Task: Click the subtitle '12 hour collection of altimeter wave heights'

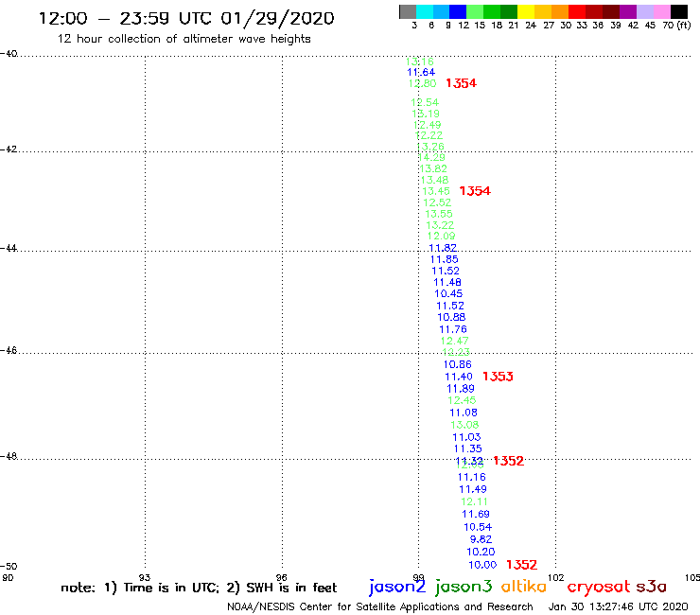Action: [x=184, y=39]
